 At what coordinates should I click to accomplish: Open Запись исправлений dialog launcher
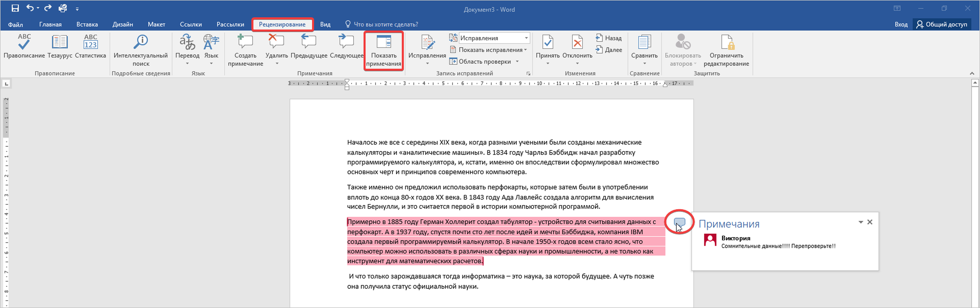click(528, 74)
